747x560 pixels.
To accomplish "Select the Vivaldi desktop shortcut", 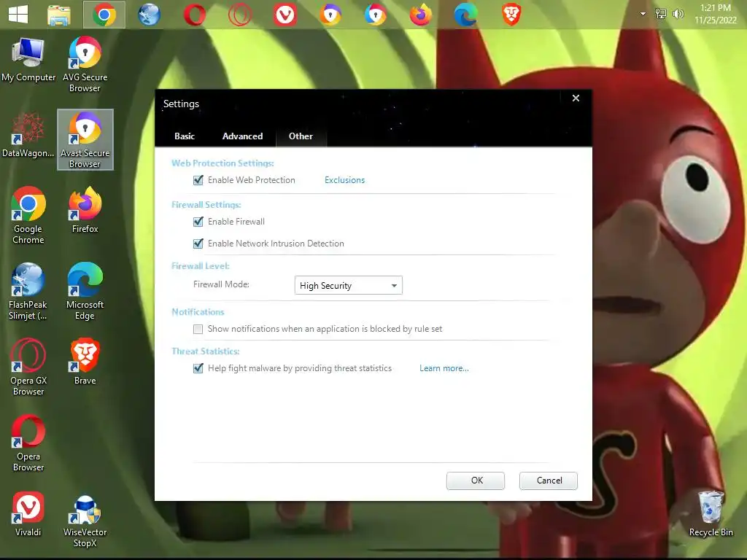I will point(28,514).
